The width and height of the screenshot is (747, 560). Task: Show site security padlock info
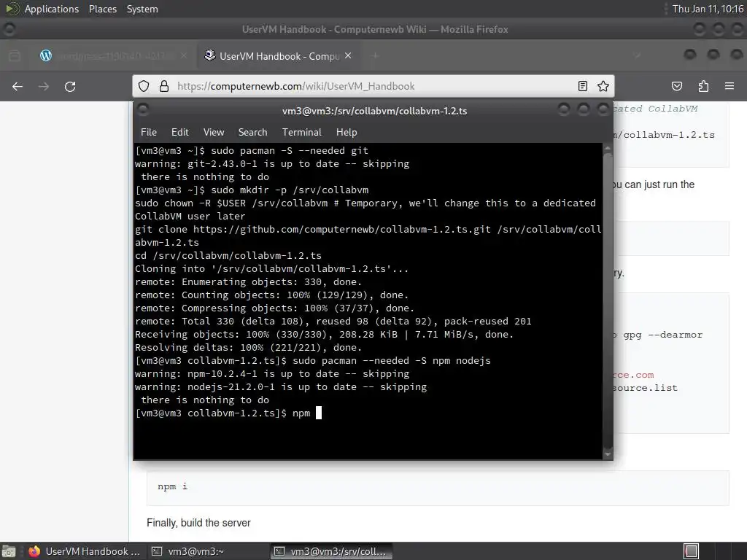point(164,86)
